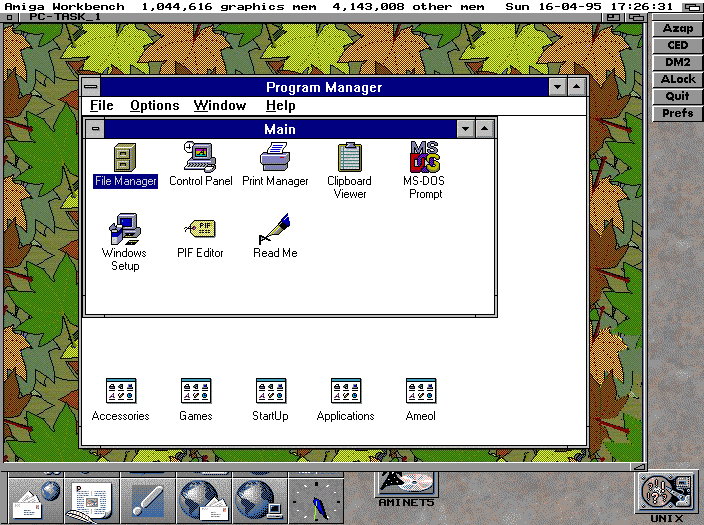704x525 pixels.
Task: Open the Help menu
Action: [x=281, y=106]
